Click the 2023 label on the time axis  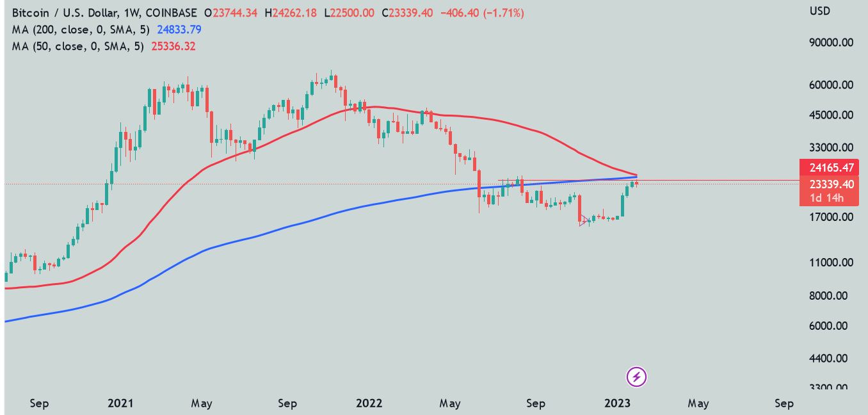(x=618, y=403)
